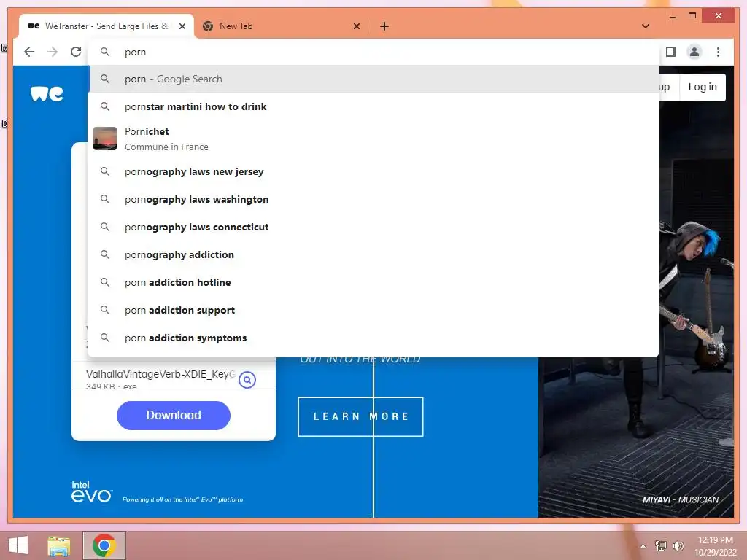
Task: Select 'pornstar martini how to drink' suggestion
Action: (374, 106)
